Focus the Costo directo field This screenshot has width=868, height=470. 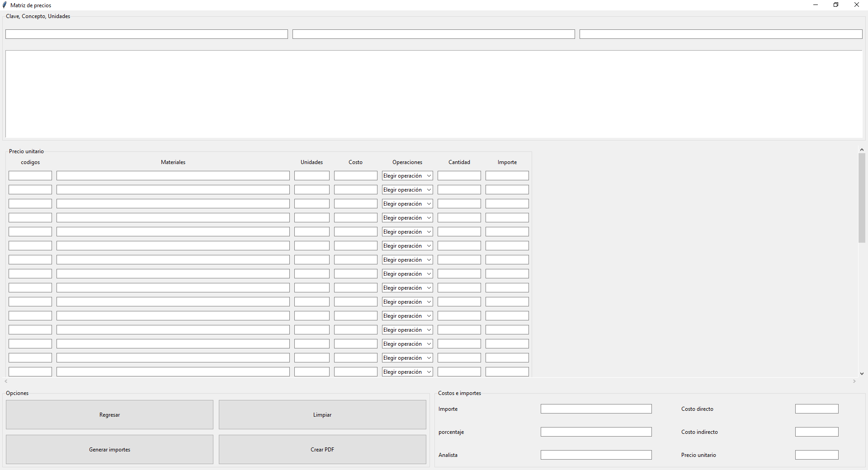coord(817,409)
